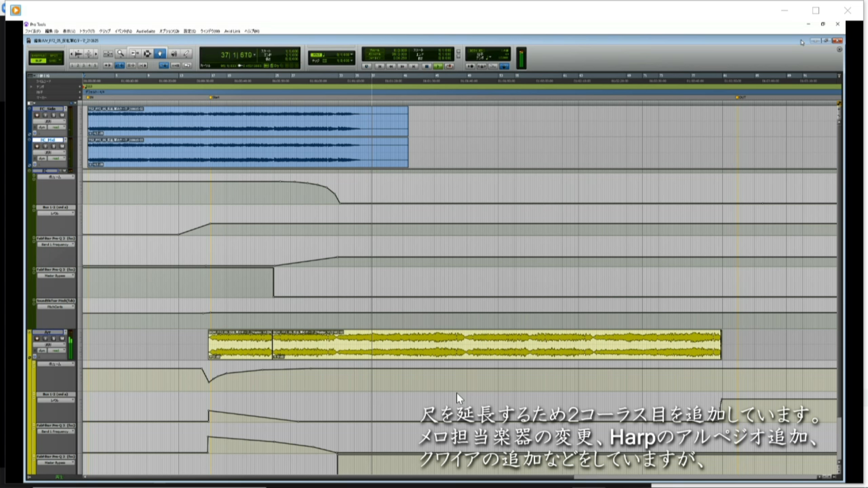868x488 pixels.
Task: Click the Record transport button
Action: coord(449,66)
